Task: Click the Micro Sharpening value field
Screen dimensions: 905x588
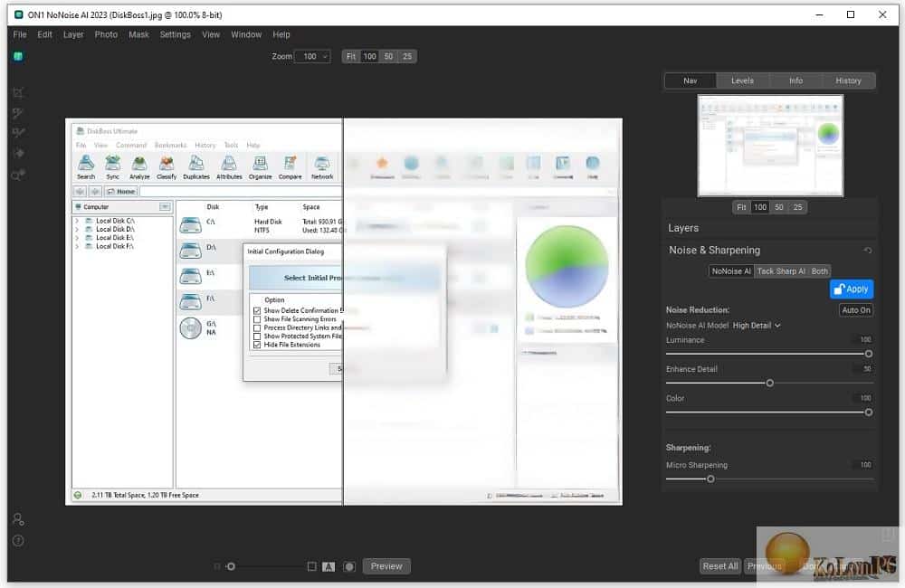Action: pyautogui.click(x=865, y=465)
